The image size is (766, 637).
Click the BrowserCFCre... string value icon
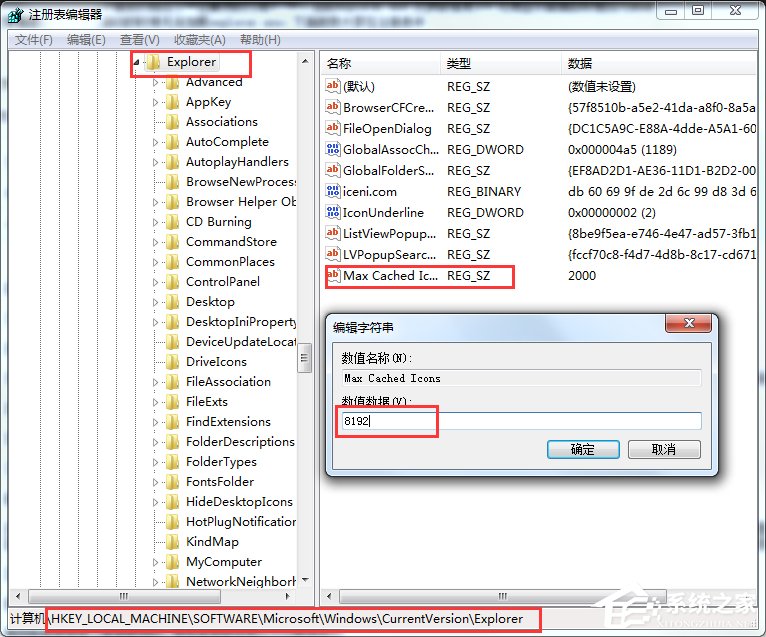tap(333, 107)
